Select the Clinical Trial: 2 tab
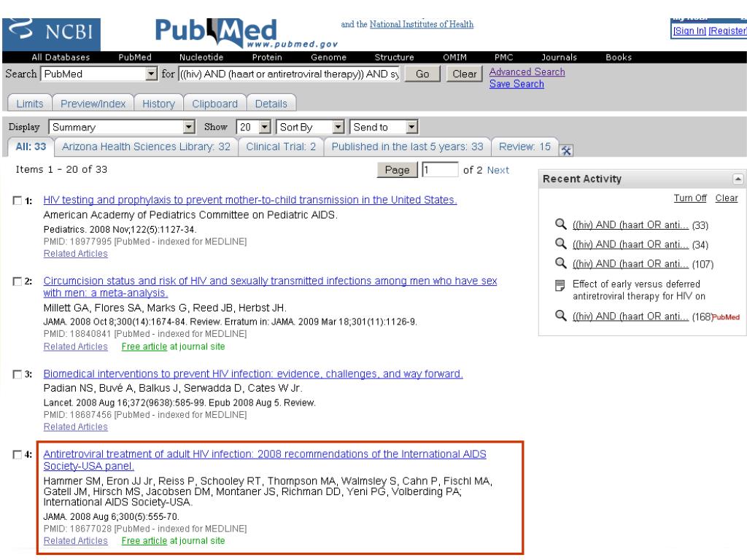 click(x=281, y=147)
